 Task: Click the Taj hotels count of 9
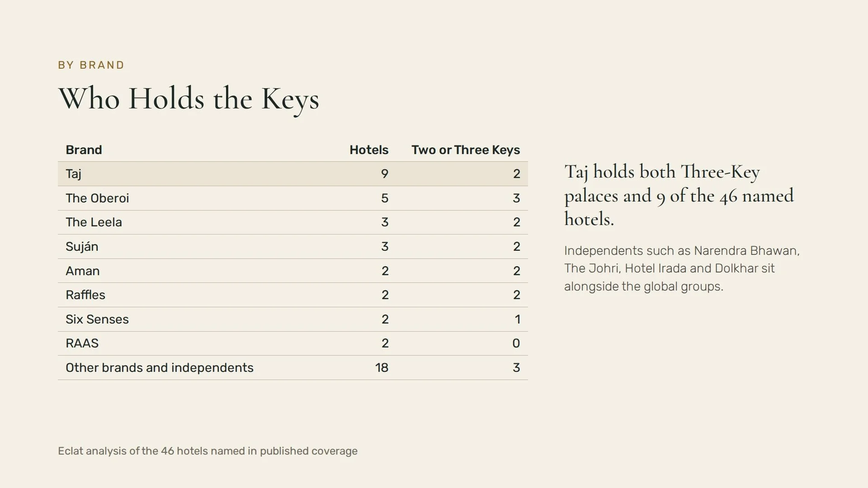[385, 174]
